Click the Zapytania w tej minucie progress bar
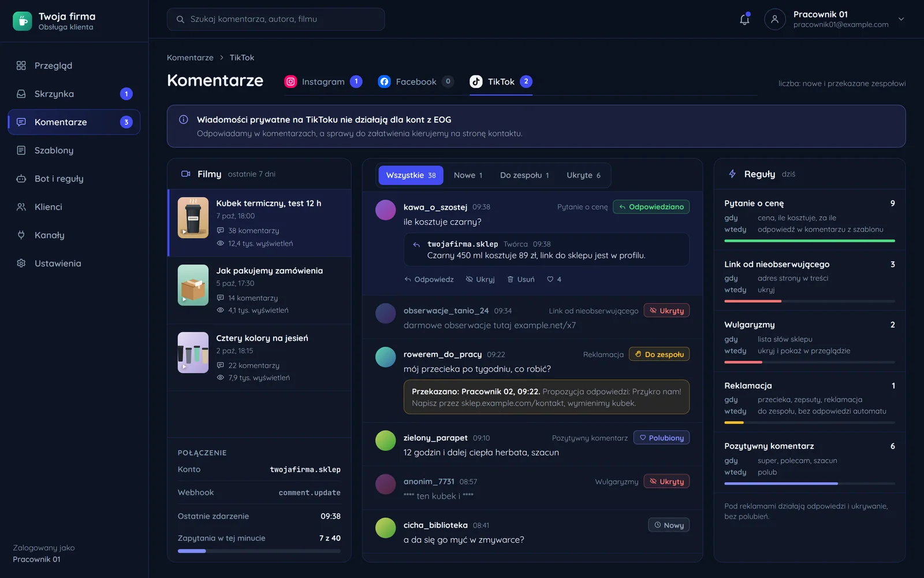924x578 pixels. click(259, 551)
